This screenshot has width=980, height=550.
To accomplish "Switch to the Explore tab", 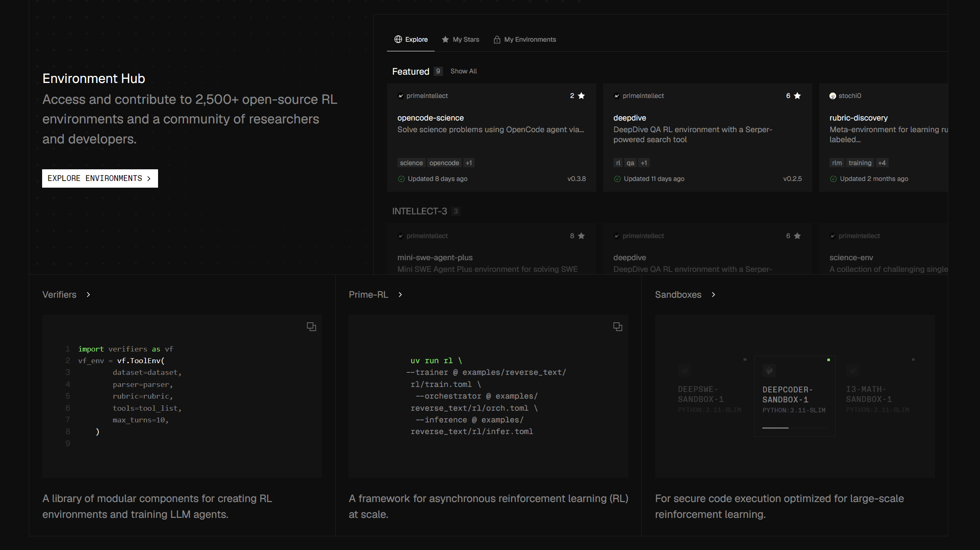I will (x=411, y=39).
